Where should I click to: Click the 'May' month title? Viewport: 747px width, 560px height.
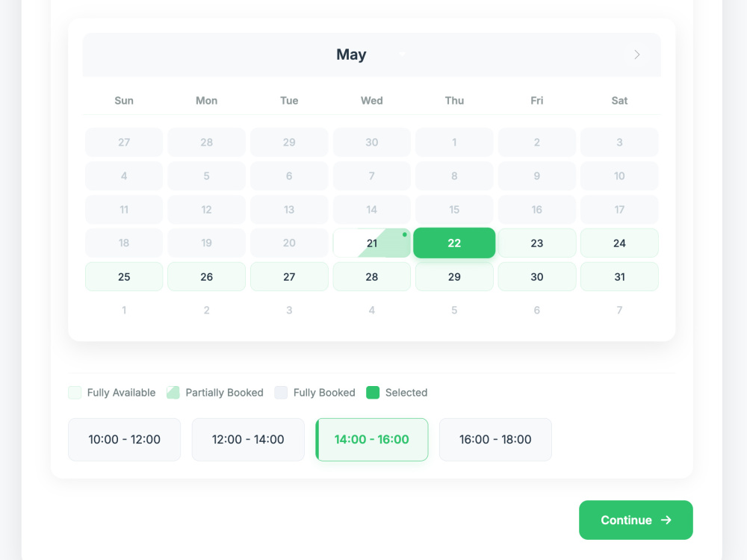[351, 55]
